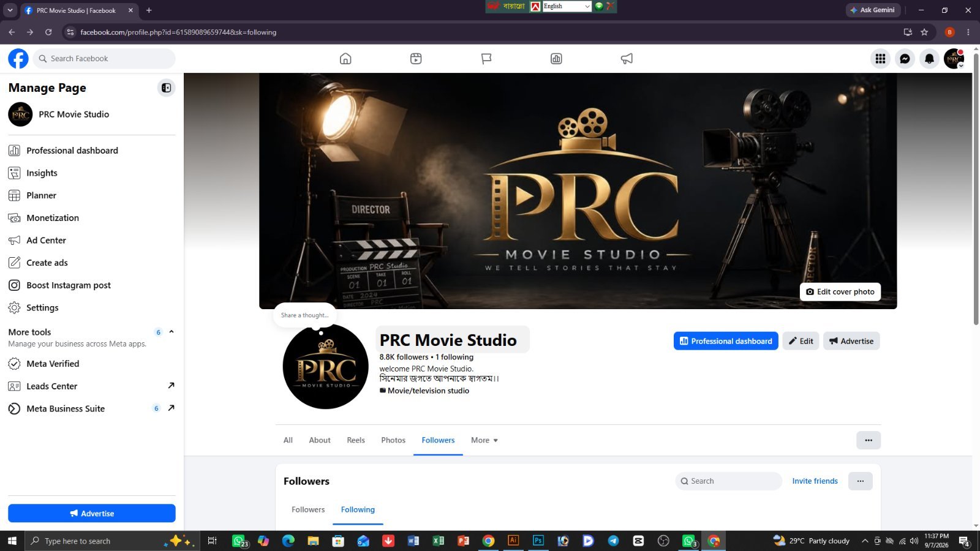Screen dimensions: 980x551
Task: Click Ask Gemini button
Action: [873, 10]
